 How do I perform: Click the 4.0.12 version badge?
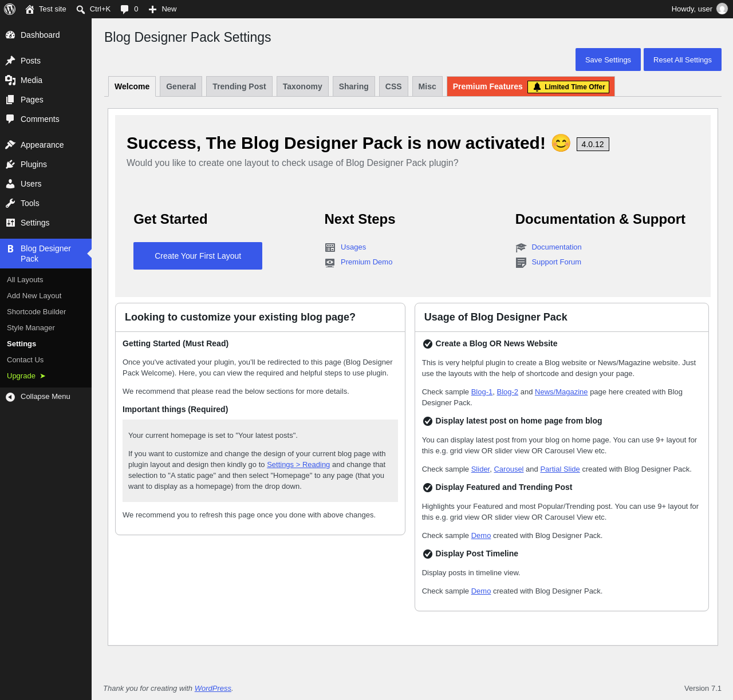tap(593, 144)
